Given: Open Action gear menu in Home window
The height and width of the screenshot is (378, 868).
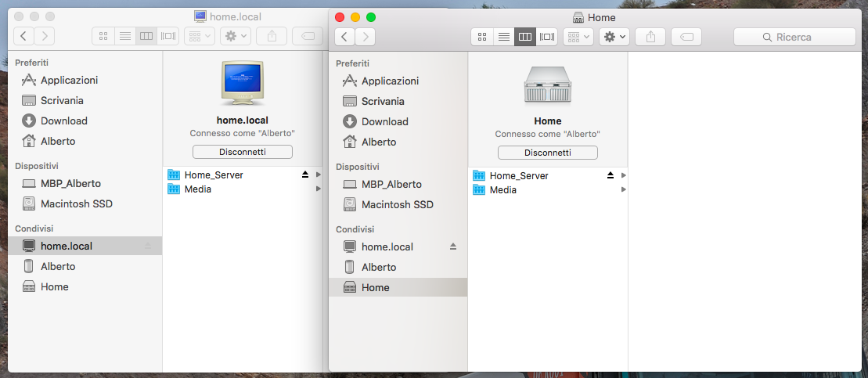Looking at the screenshot, I should coord(614,37).
